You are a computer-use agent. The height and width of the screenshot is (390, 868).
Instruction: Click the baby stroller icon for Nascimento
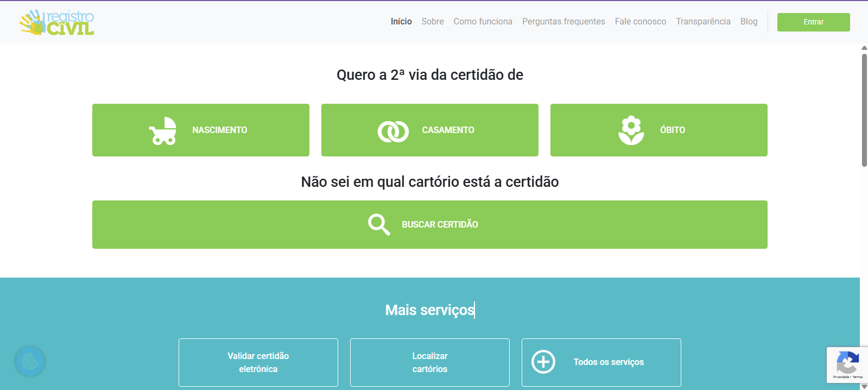163,131
